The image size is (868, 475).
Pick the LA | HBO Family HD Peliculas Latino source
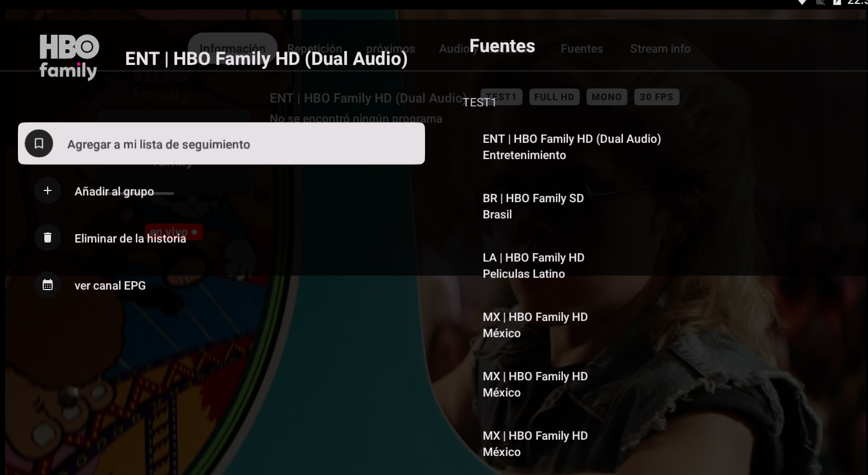533,266
